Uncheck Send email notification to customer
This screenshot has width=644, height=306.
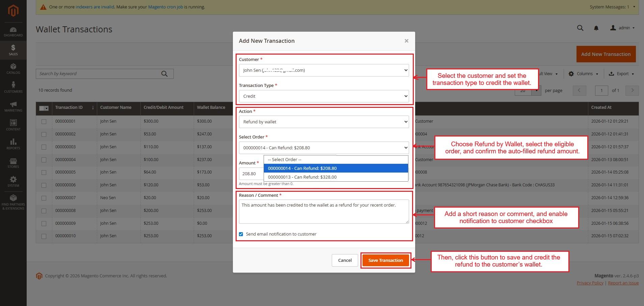point(241,234)
